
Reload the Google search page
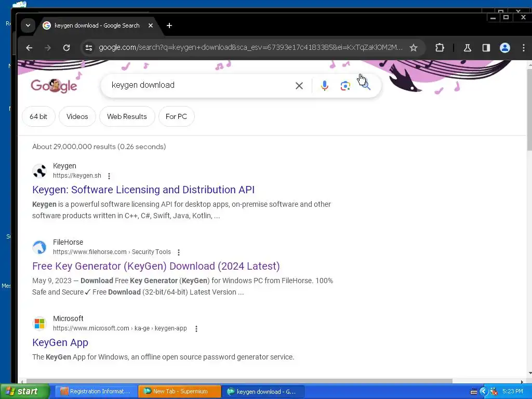click(x=66, y=48)
